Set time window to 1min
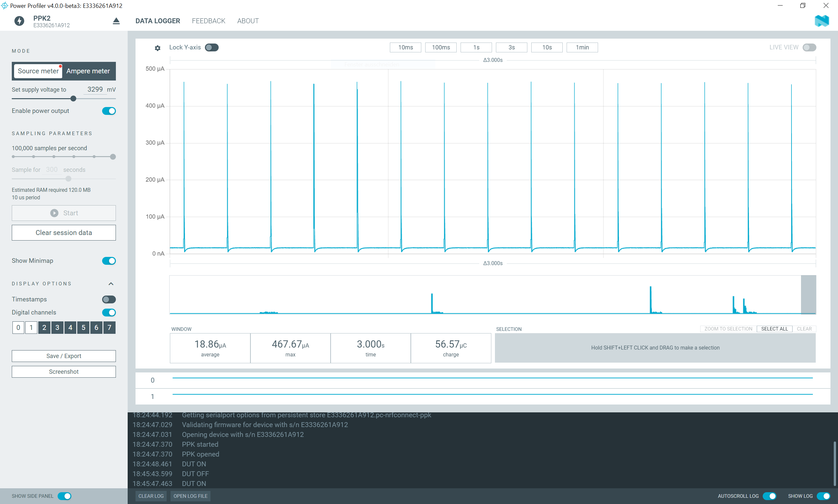The width and height of the screenshot is (838, 504). 582,47
